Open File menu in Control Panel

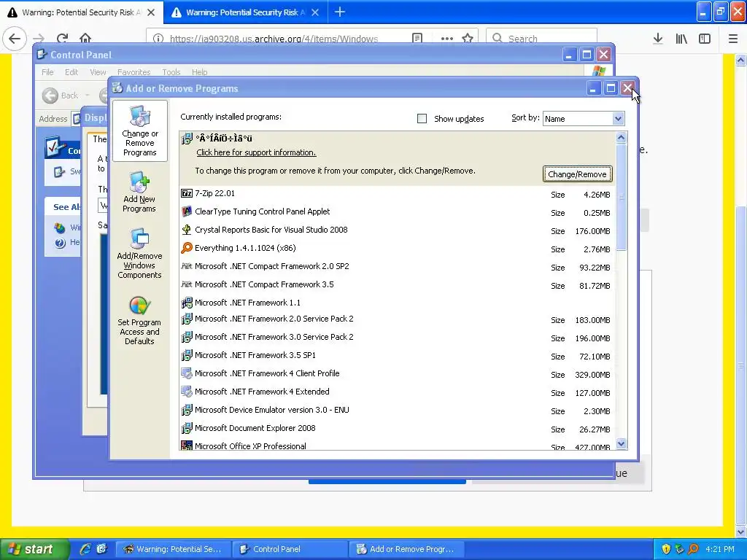click(x=47, y=72)
